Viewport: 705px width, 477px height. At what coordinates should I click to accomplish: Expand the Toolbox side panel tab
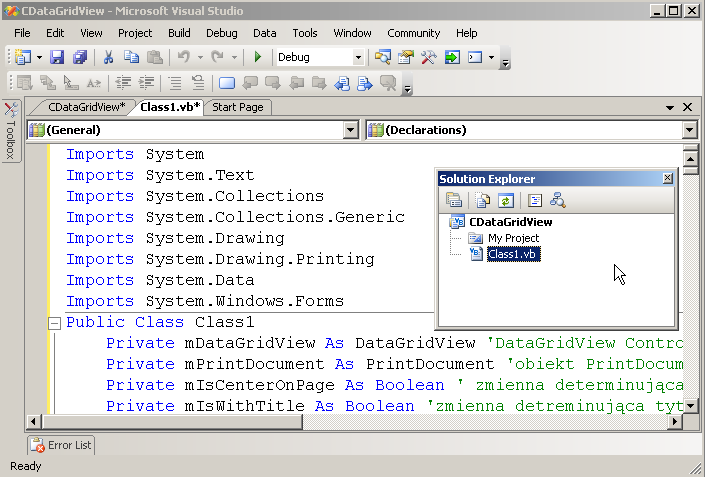pyautogui.click(x=11, y=131)
